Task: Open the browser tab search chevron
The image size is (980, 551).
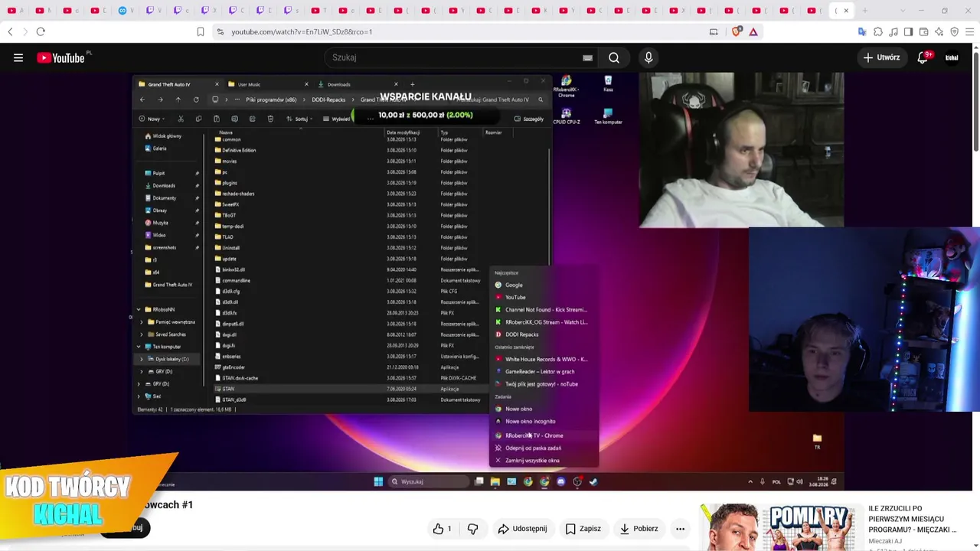Action: click(903, 11)
